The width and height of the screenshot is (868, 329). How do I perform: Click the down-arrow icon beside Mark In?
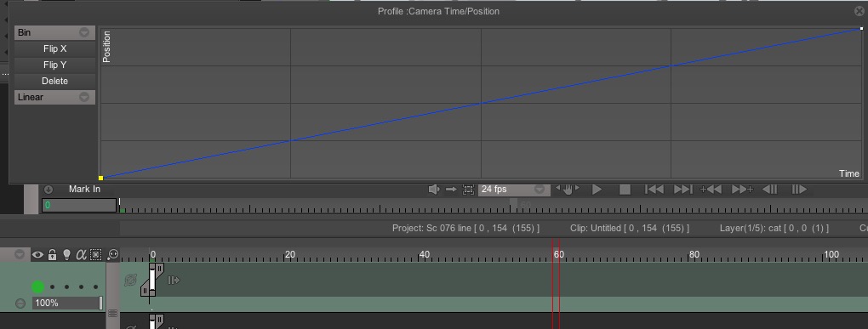(x=49, y=190)
